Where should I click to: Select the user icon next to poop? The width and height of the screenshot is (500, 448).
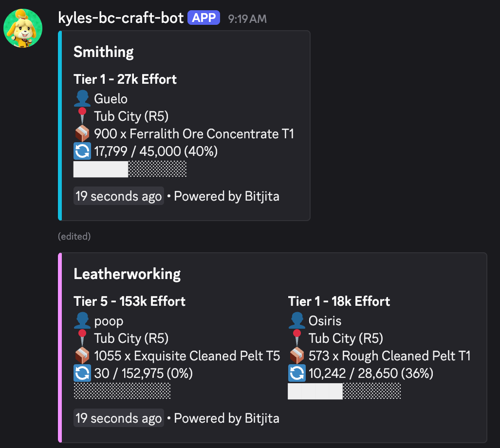point(82,320)
